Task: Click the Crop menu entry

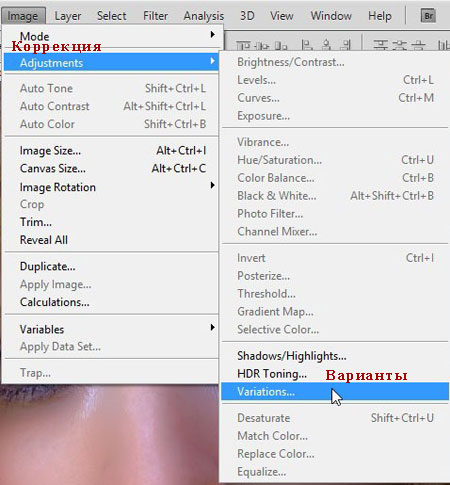Action: point(111,204)
